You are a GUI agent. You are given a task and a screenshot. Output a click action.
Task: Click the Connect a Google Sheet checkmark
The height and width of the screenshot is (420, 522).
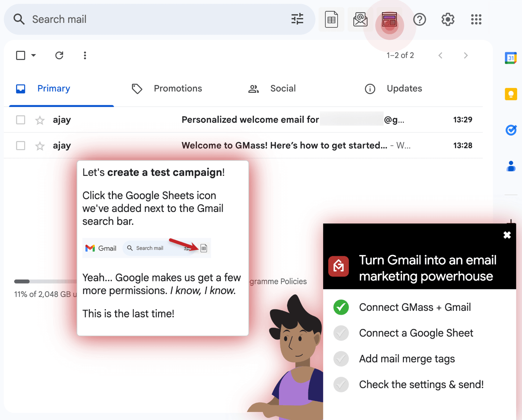[341, 333]
